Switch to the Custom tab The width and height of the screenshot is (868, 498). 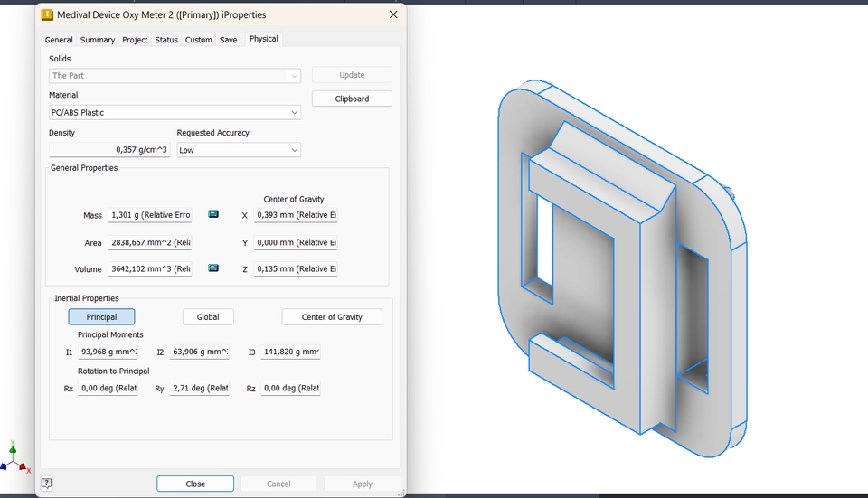coord(198,40)
